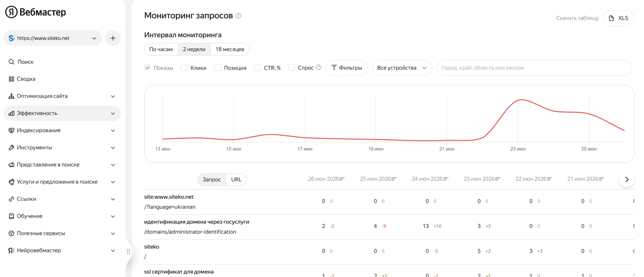Expand the Индексирование section chevron
644x277 pixels.
(113, 131)
